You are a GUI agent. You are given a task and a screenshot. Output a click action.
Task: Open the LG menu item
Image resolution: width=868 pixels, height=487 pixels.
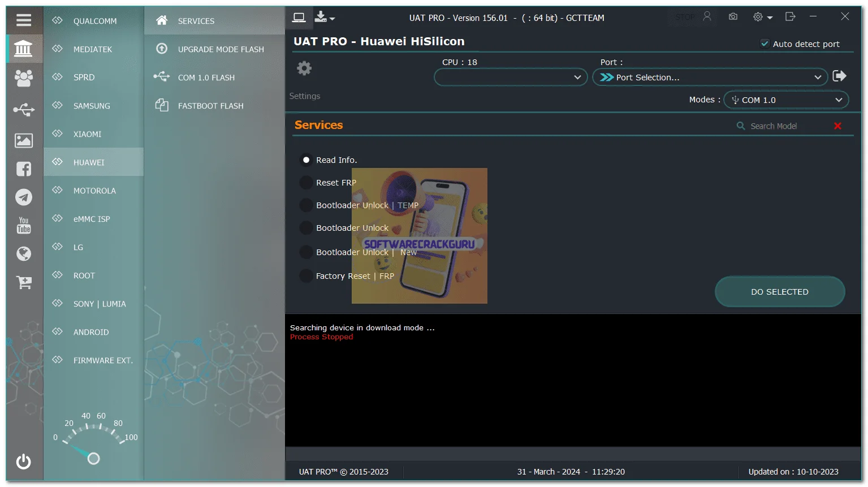click(93, 247)
